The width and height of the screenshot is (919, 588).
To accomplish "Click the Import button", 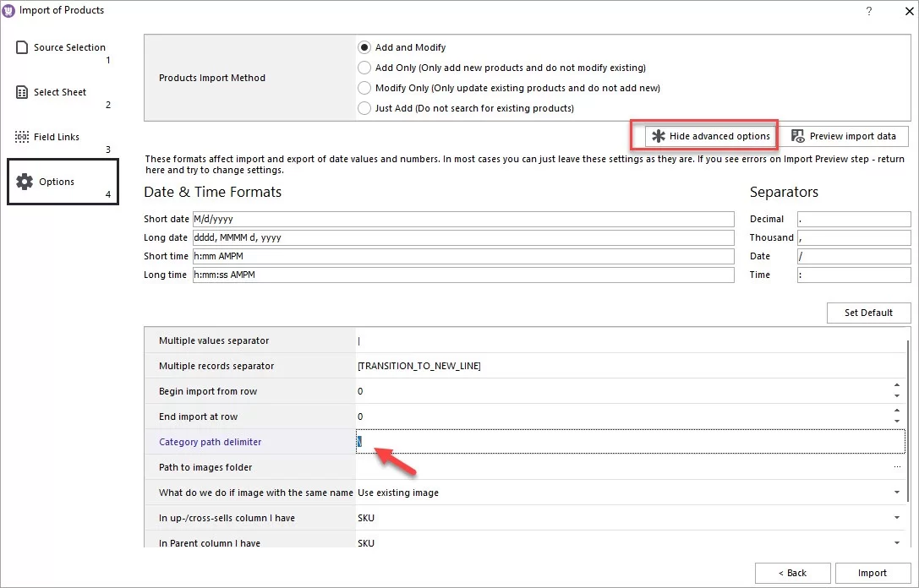I will (873, 573).
